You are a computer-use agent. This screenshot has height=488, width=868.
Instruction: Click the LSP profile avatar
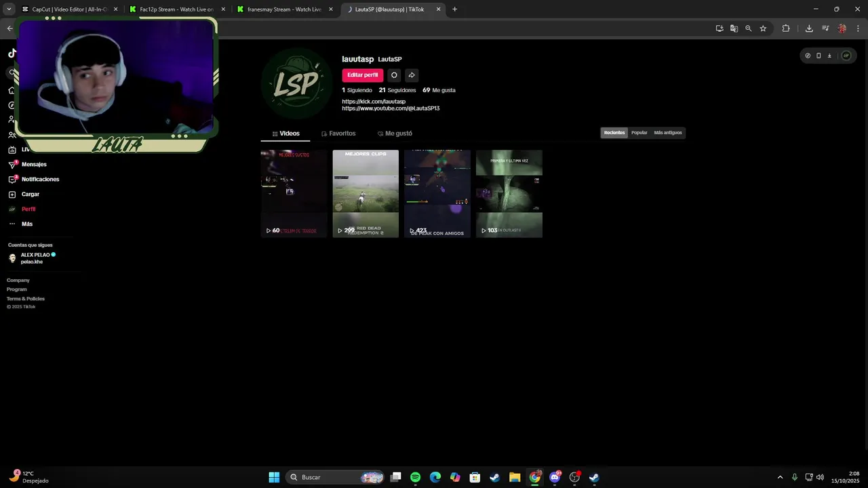(x=296, y=84)
